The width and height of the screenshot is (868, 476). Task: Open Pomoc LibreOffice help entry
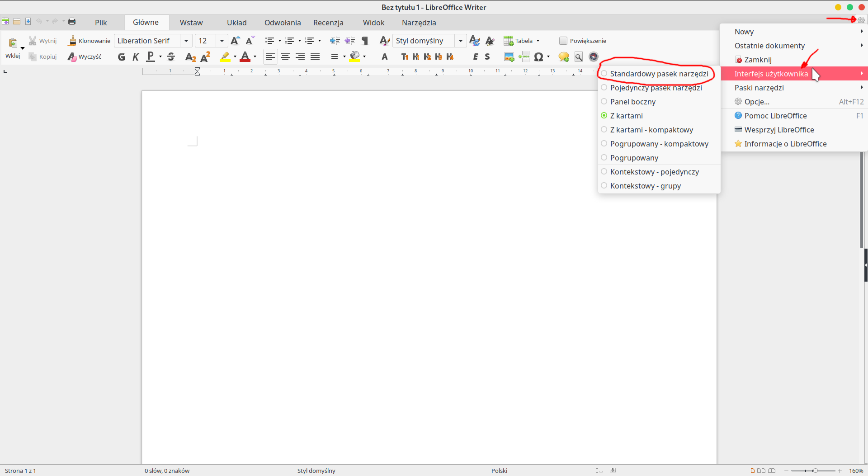coord(794,116)
